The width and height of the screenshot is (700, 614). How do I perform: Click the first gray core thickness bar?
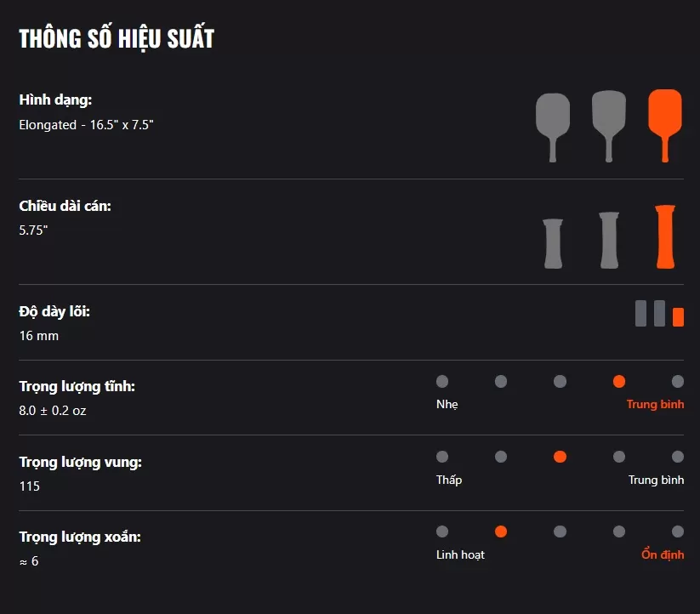tap(640, 313)
